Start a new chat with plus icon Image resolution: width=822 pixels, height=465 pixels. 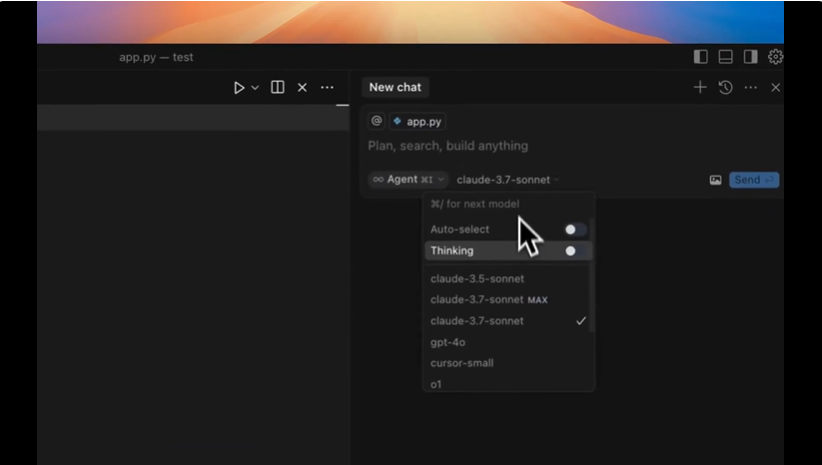[700, 88]
